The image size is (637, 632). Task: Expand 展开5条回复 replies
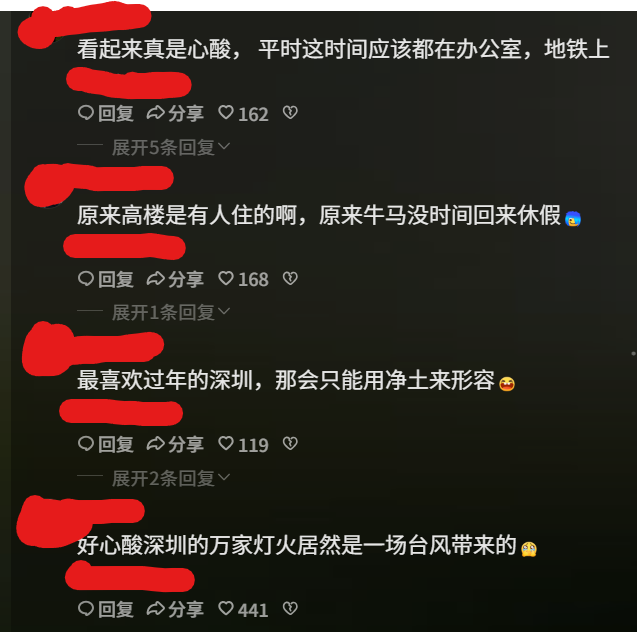171,147
